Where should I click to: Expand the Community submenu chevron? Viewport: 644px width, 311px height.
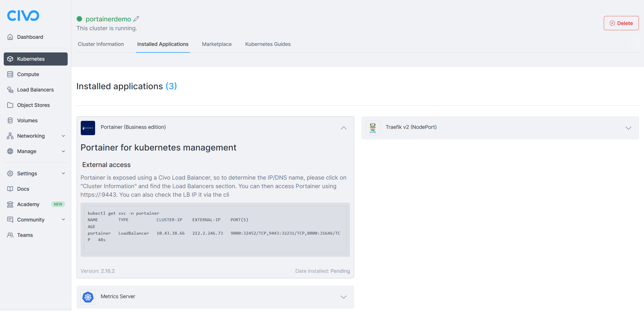63,219
